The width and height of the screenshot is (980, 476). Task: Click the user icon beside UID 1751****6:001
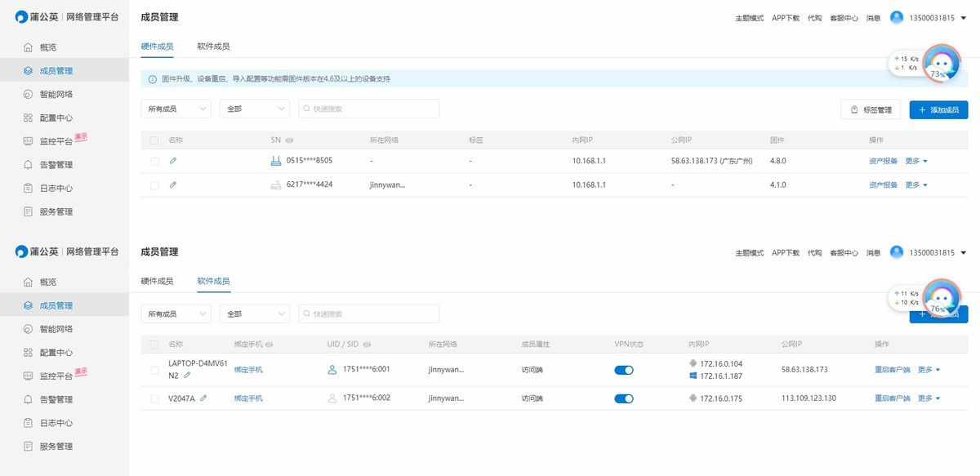pyautogui.click(x=332, y=370)
